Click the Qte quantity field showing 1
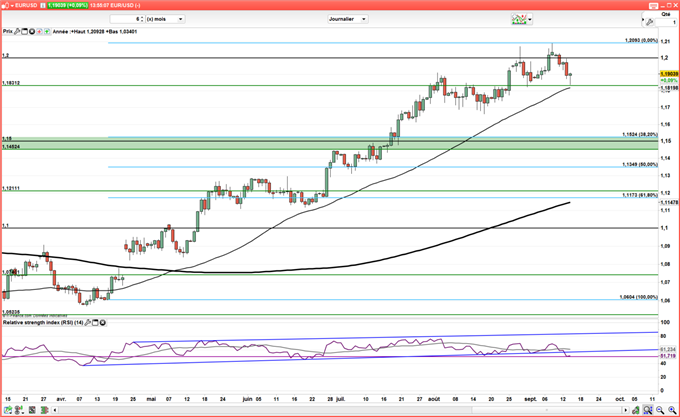This screenshot has height=417, width=680. 666,22
